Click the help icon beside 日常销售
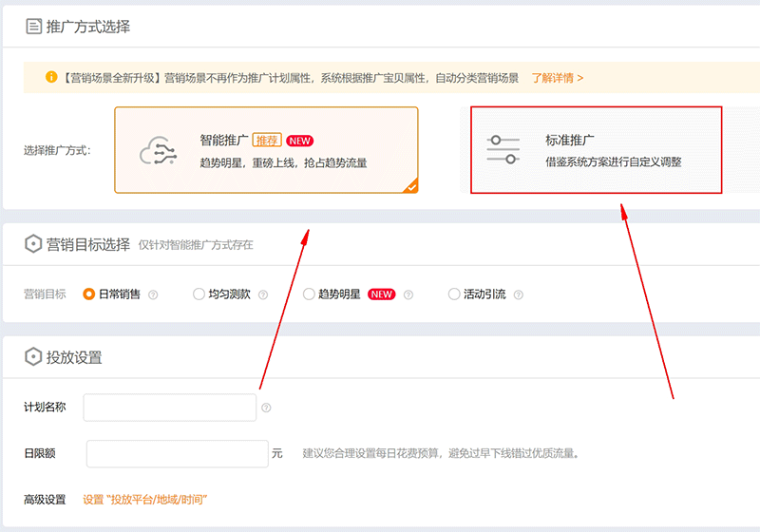 coord(153,294)
